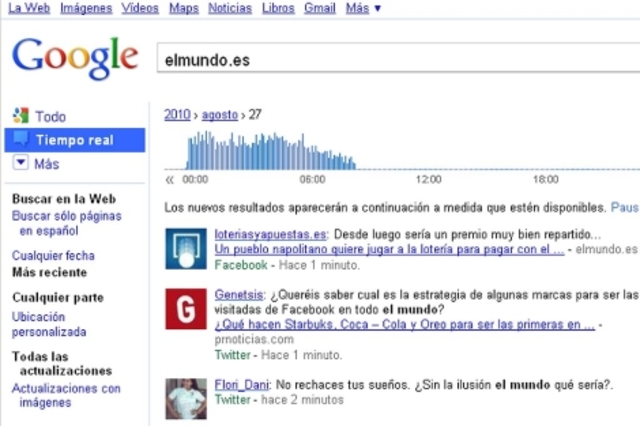Open Ubicación personalizada option
The height and width of the screenshot is (426, 640).
tap(49, 324)
